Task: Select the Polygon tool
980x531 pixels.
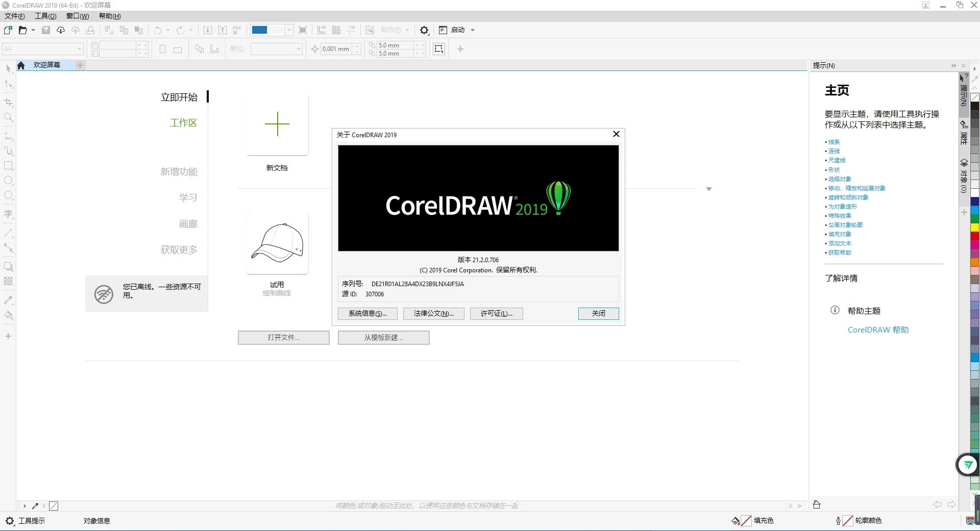Action: (x=8, y=195)
